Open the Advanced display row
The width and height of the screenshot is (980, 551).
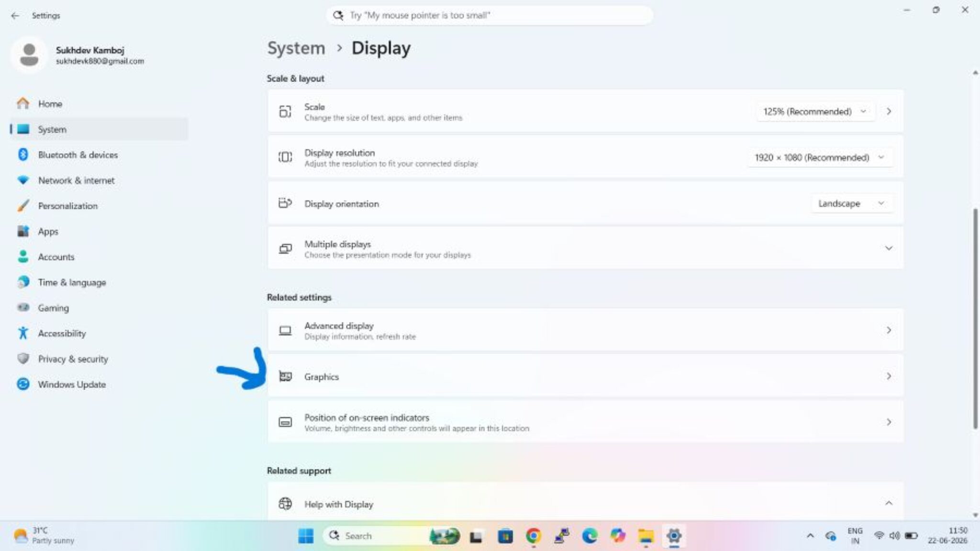585,330
